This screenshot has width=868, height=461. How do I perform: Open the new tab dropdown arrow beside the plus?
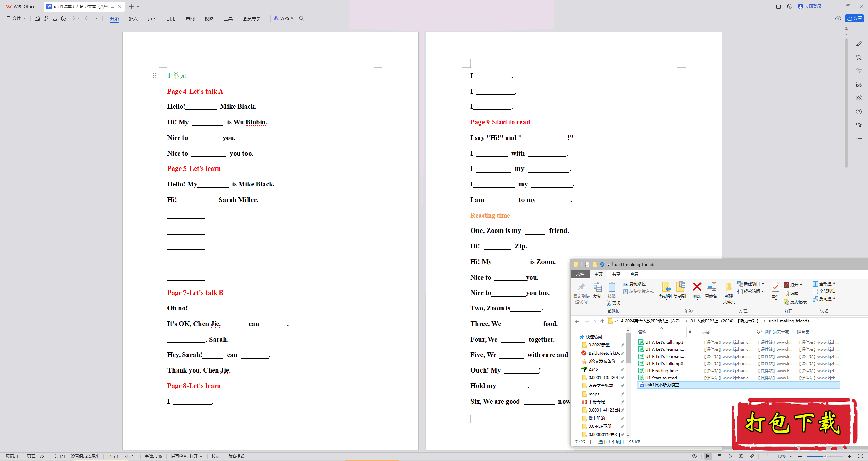138,7
